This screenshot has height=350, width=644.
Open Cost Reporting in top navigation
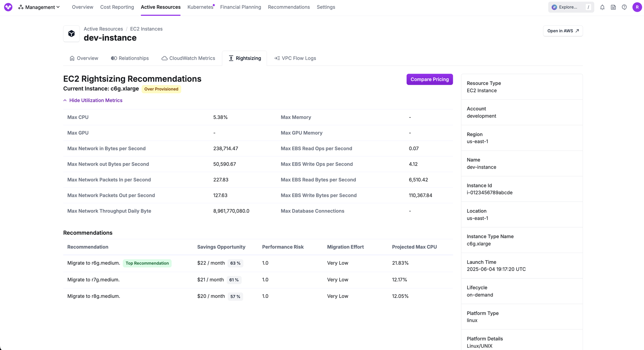pos(117,7)
